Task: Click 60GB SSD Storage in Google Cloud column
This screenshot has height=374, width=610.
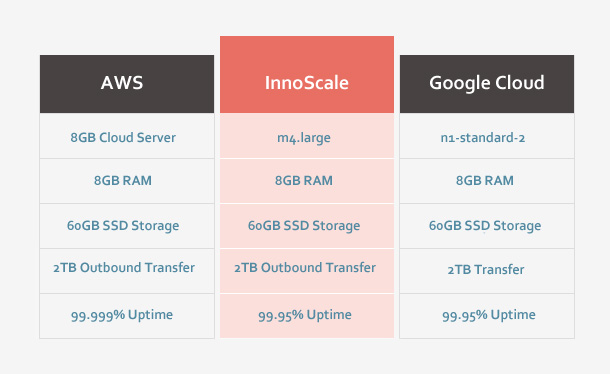Action: [x=487, y=226]
